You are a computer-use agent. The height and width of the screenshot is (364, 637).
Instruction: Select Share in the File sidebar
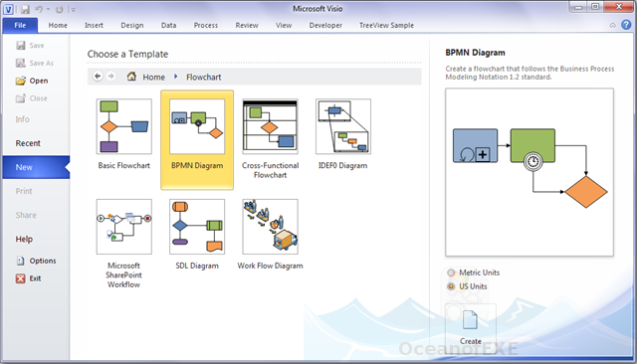[26, 215]
